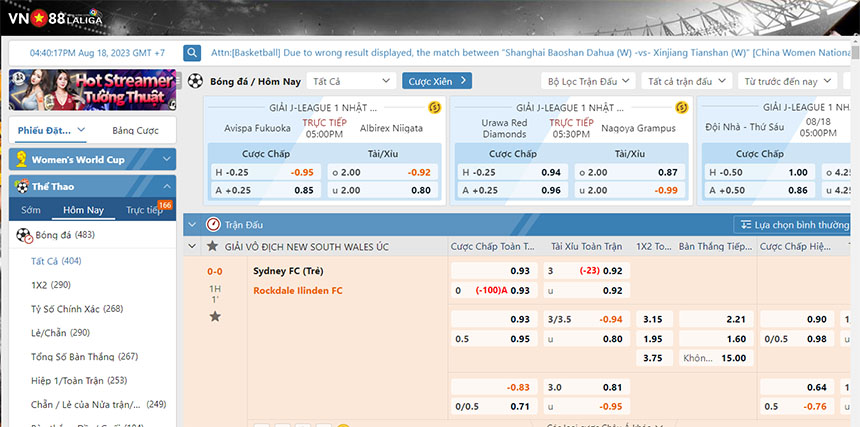The image size is (860, 427).
Task: Click the gold coin icon on Urawa Red Diamonds card
Action: [x=682, y=107]
